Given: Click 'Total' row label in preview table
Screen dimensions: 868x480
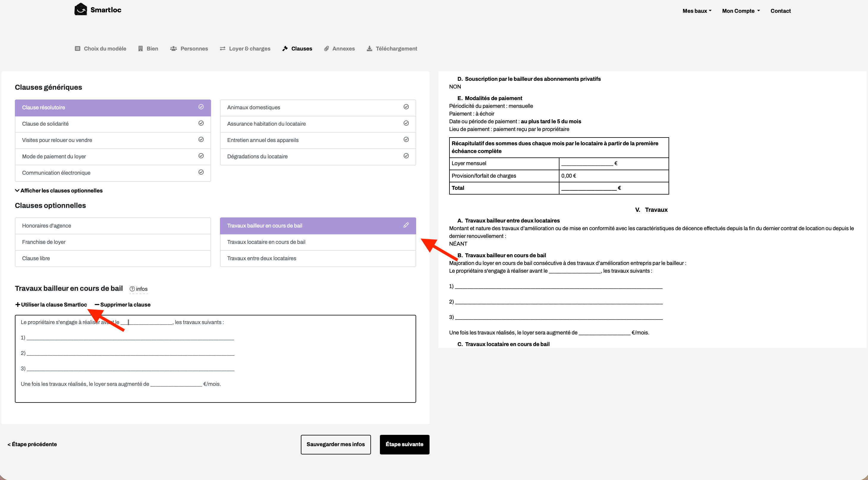Looking at the screenshot, I should 458,188.
